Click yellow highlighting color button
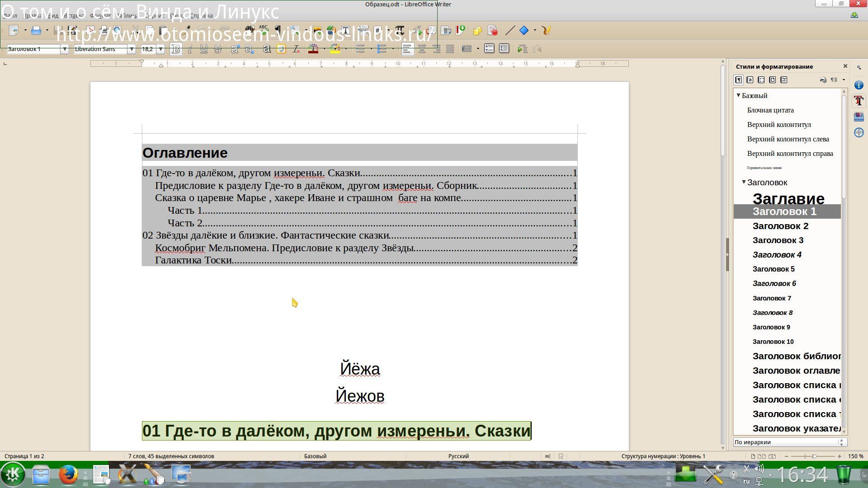The width and height of the screenshot is (868, 488). pos(335,49)
